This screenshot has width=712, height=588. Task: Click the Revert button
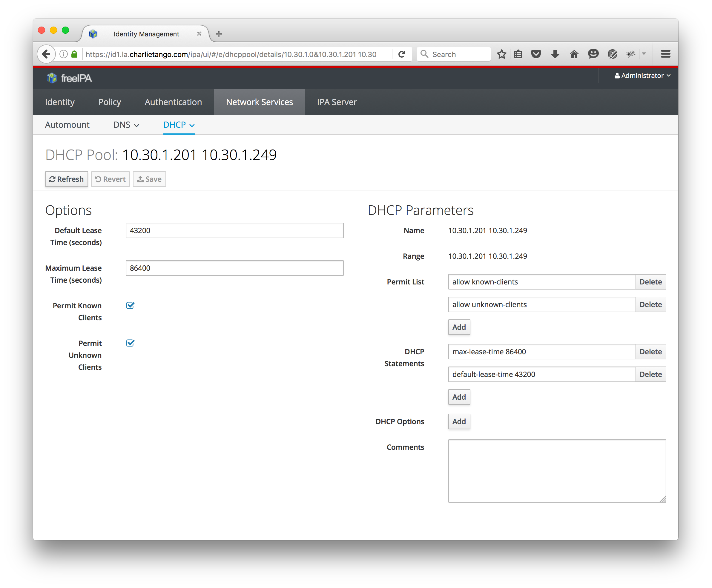[x=111, y=179]
